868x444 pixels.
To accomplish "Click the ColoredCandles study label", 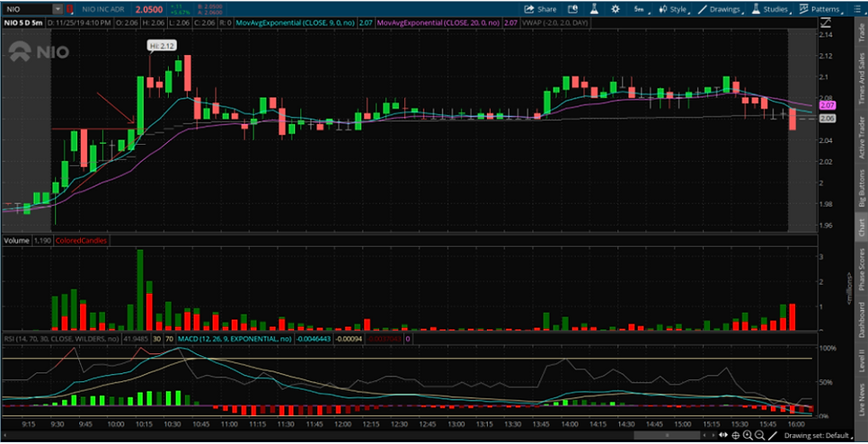I will tap(80, 241).
